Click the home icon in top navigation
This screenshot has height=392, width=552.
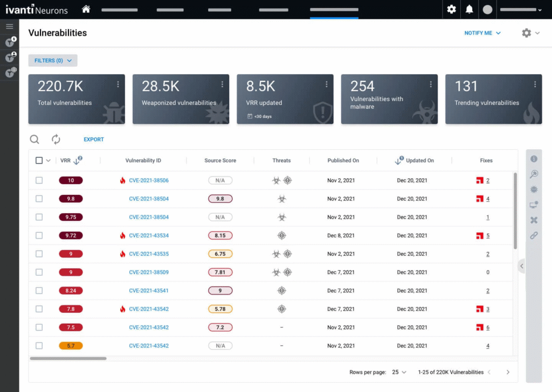click(86, 9)
